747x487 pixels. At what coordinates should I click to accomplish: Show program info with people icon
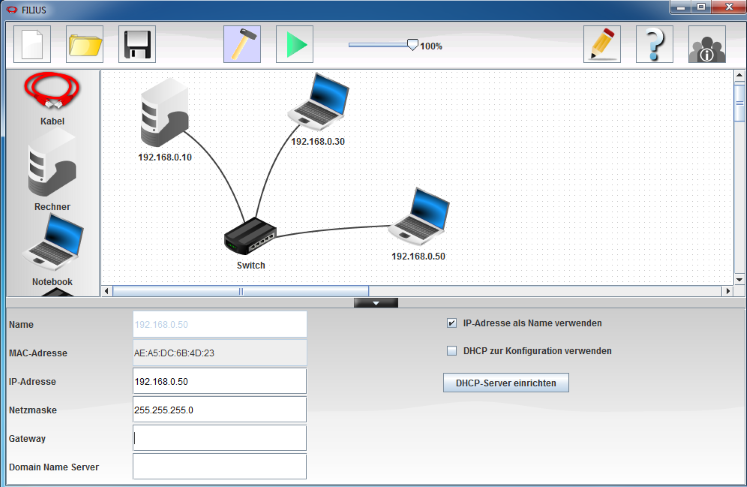[x=707, y=44]
